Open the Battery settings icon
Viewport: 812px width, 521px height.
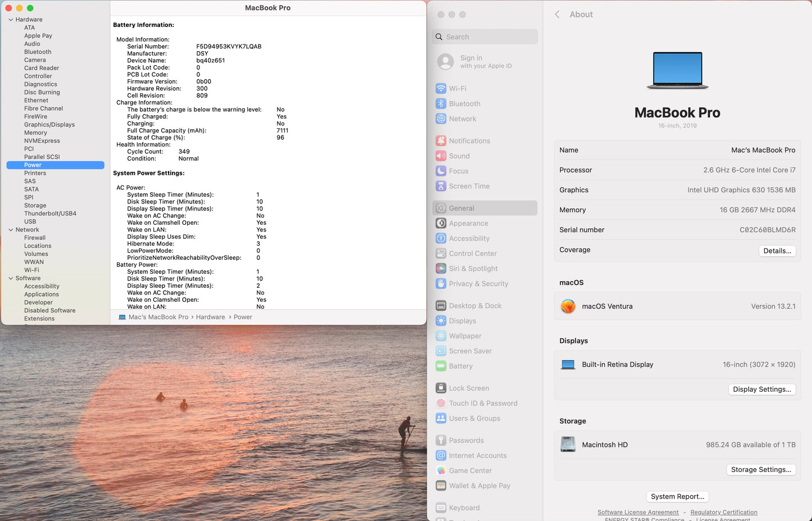tap(441, 366)
